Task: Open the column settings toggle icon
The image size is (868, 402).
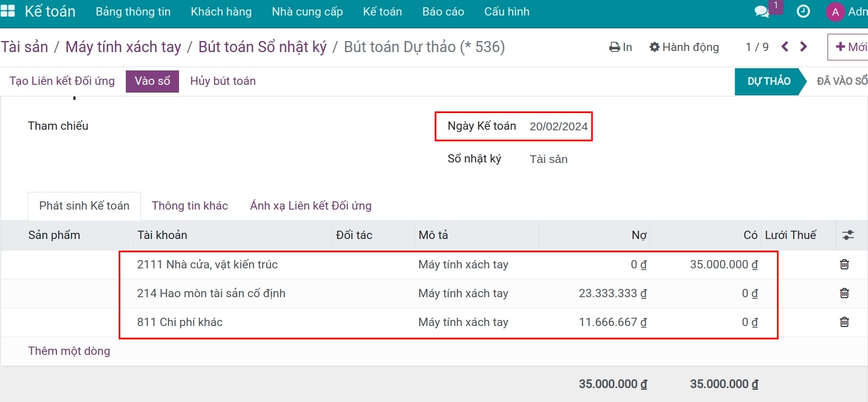Action: click(848, 235)
